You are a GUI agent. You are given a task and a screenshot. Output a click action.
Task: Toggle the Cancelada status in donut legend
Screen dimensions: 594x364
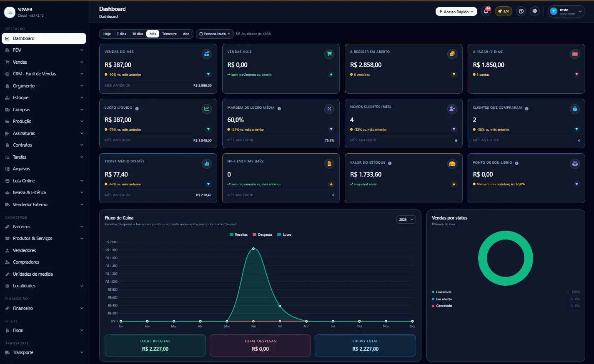click(442, 306)
